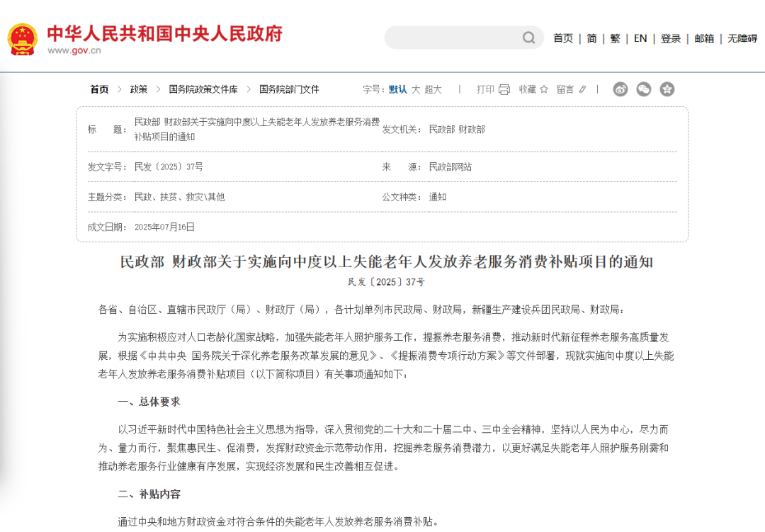Open the 首页 menu in top navigation
This screenshot has width=765, height=532.
[562, 38]
